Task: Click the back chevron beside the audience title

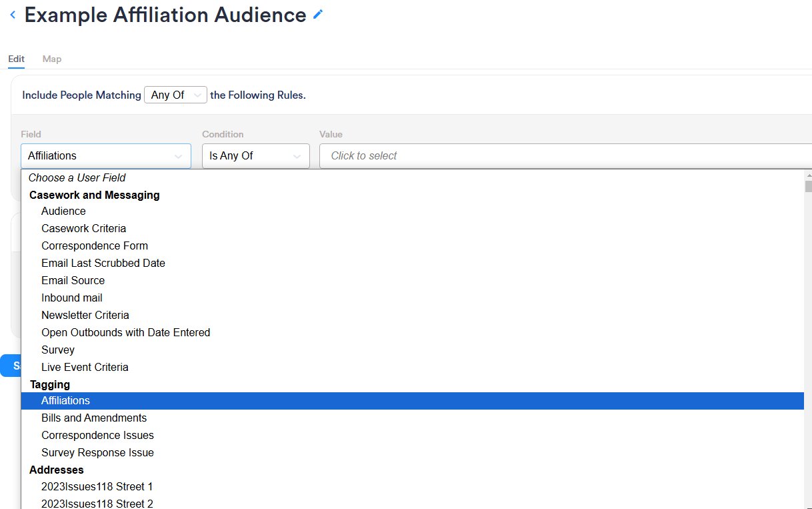Action: tap(12, 15)
